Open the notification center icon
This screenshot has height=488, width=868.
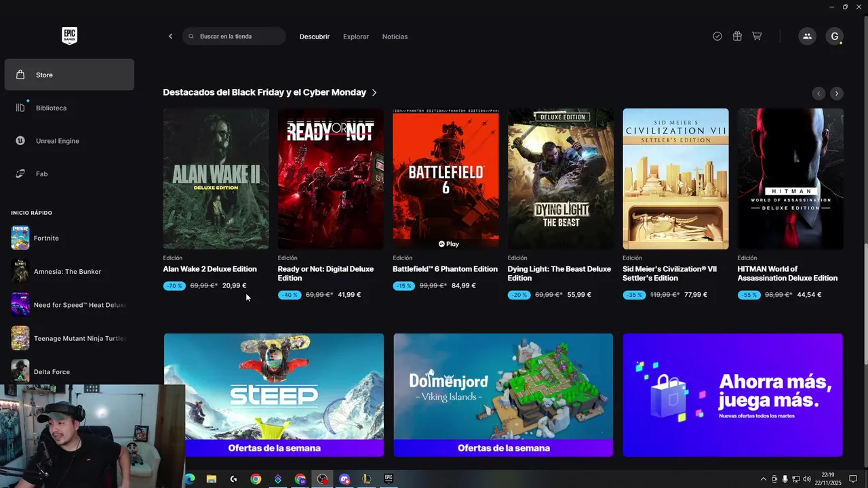coord(854,479)
